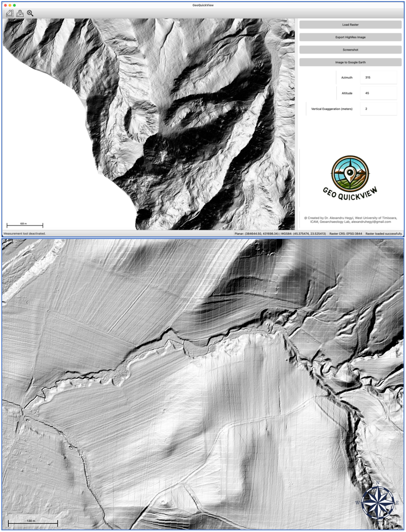Click the compass rose in lower image
The height and width of the screenshot is (532, 406).
point(378,502)
